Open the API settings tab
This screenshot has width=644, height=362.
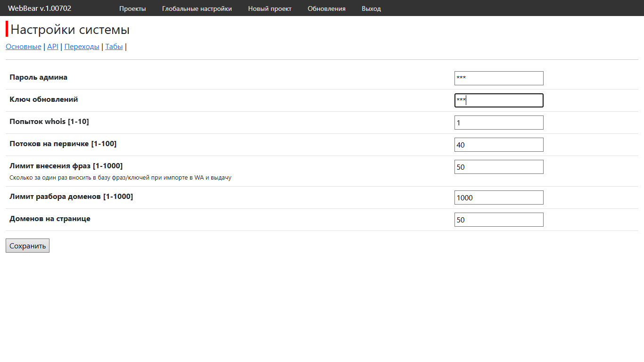click(x=53, y=47)
